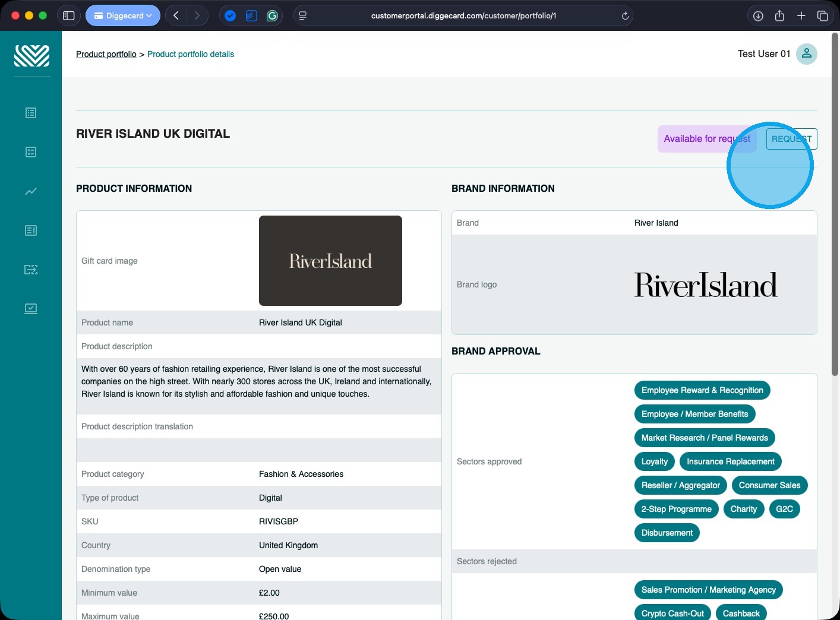Click the Sectors approved label

point(490,461)
